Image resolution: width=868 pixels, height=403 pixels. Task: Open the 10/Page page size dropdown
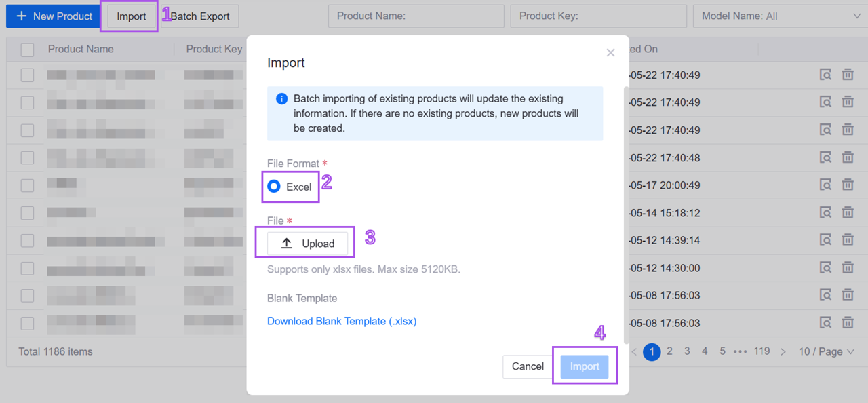(827, 351)
